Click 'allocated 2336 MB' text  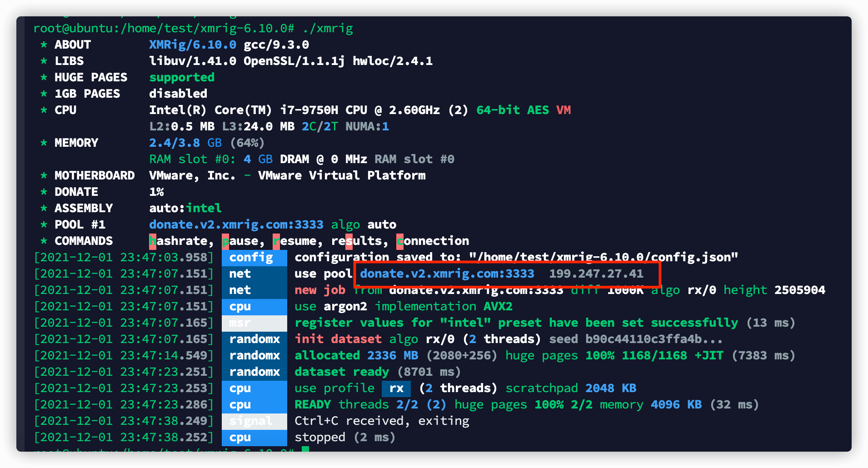pos(356,355)
